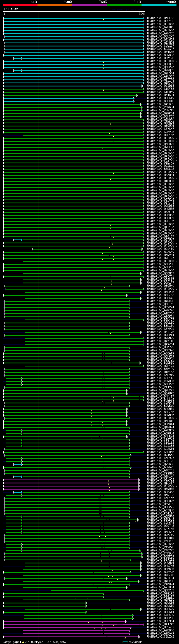The image size is (179, 644).
Task: Select hit UniRef100_Q9W277
Action: point(161,390)
